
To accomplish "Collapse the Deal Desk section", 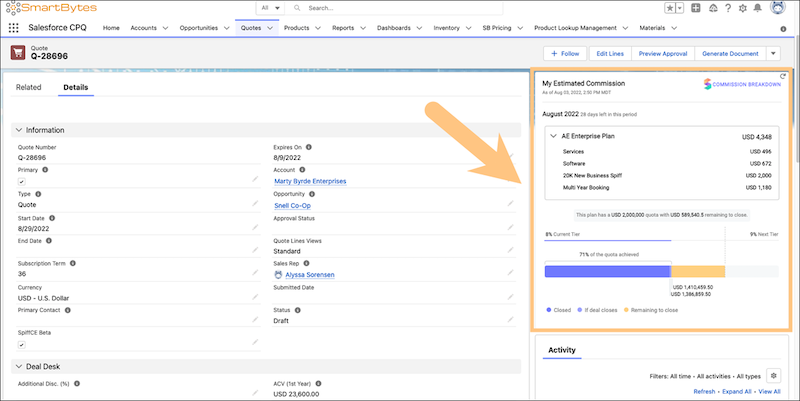I will click(19, 366).
